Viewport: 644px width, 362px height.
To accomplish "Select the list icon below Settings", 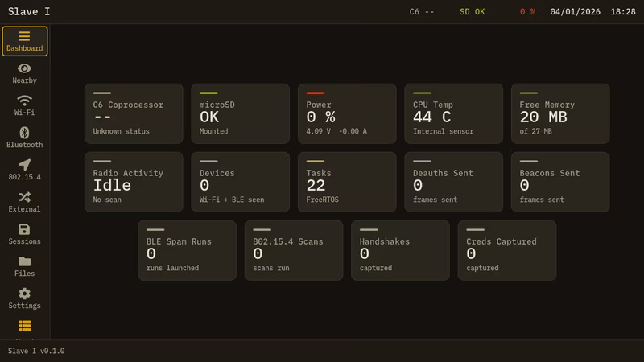I will pos(25,326).
